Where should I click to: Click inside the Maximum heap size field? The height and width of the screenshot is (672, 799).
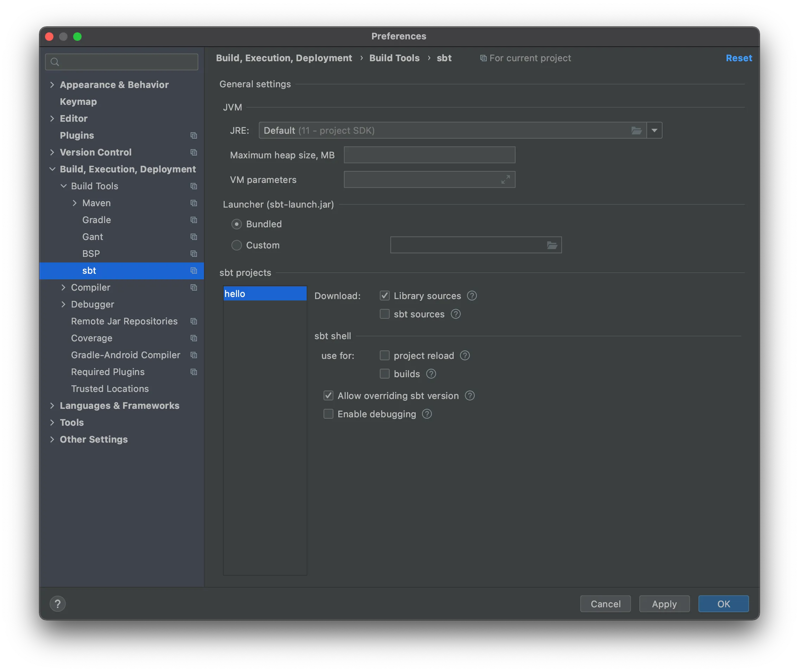[429, 155]
